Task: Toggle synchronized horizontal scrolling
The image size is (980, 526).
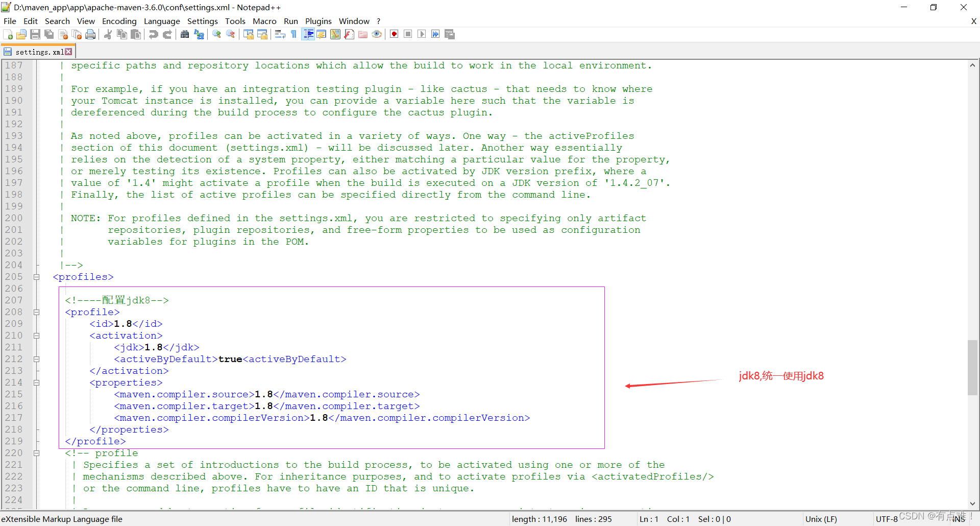Action: tap(262, 34)
